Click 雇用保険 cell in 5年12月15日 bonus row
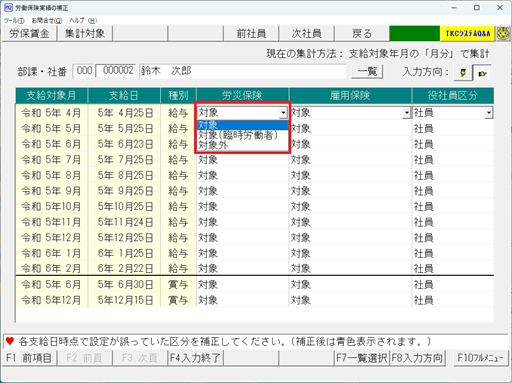 tap(350, 300)
